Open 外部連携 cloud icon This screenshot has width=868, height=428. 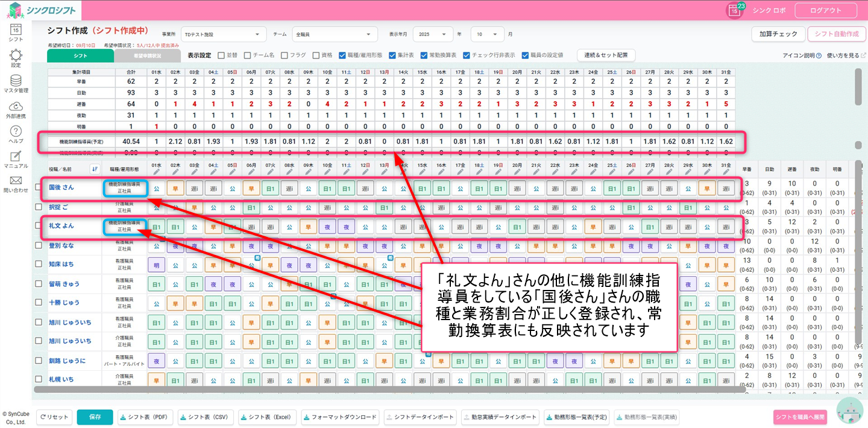click(16, 106)
